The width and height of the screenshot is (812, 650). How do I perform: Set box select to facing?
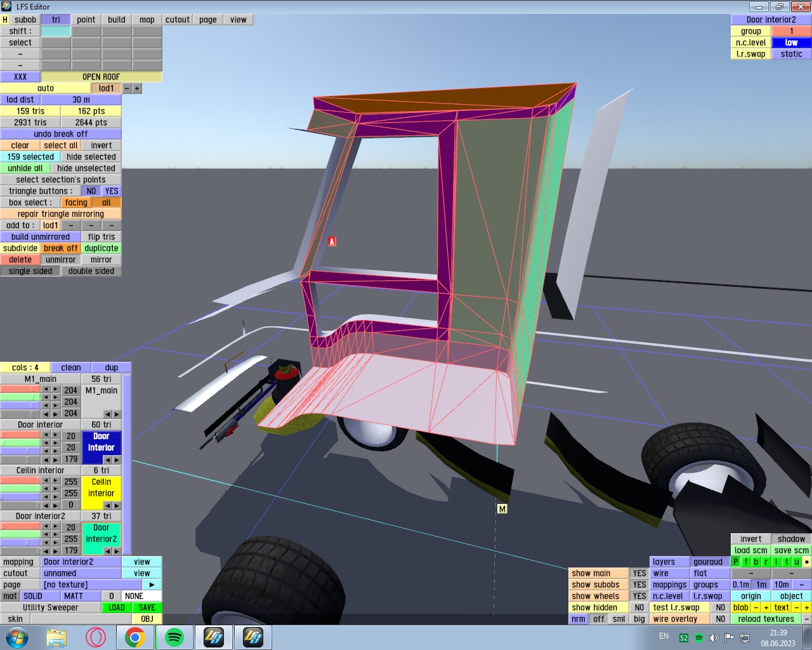point(76,202)
